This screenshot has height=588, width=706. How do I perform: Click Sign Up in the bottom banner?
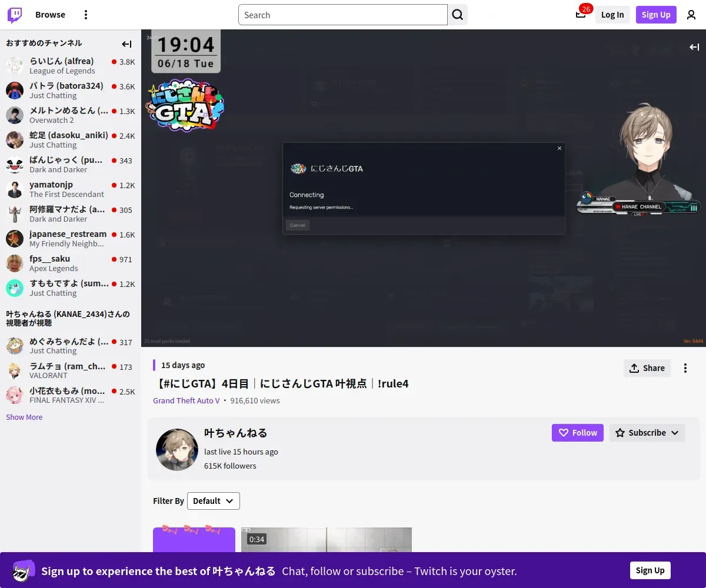[650, 570]
